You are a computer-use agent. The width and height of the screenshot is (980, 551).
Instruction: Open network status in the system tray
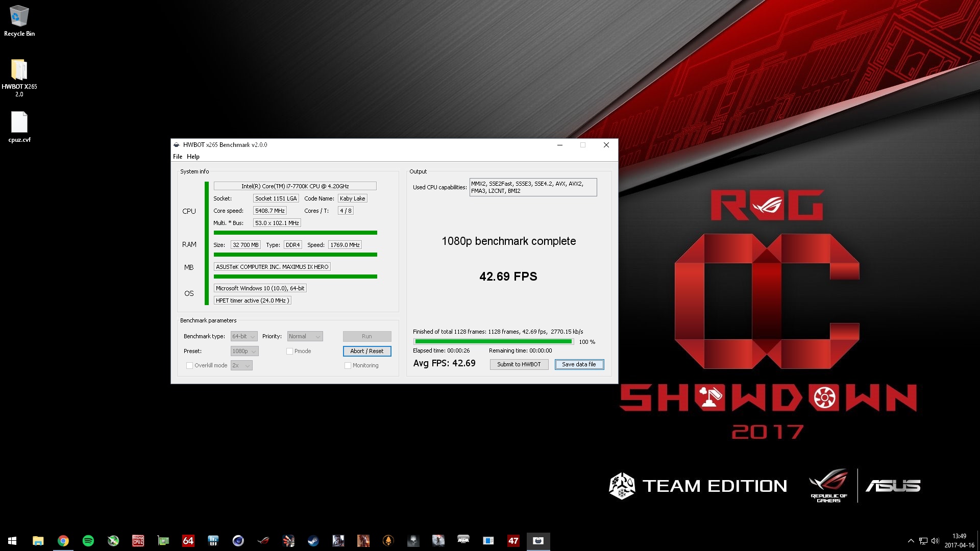(923, 541)
